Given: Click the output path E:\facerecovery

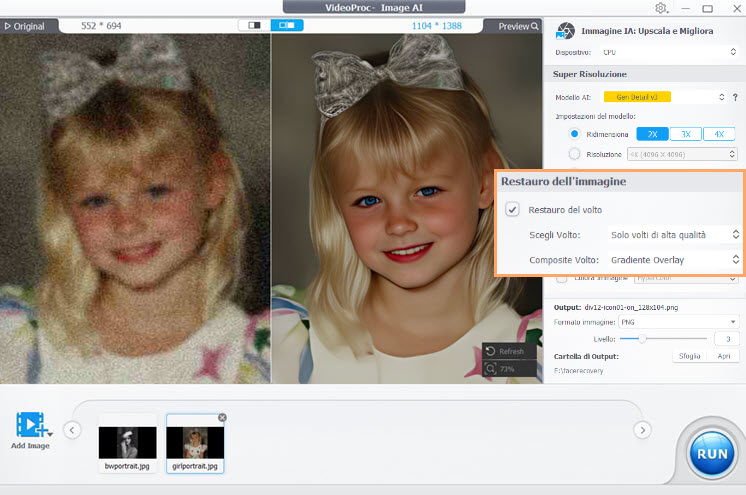Looking at the screenshot, I should (579, 371).
